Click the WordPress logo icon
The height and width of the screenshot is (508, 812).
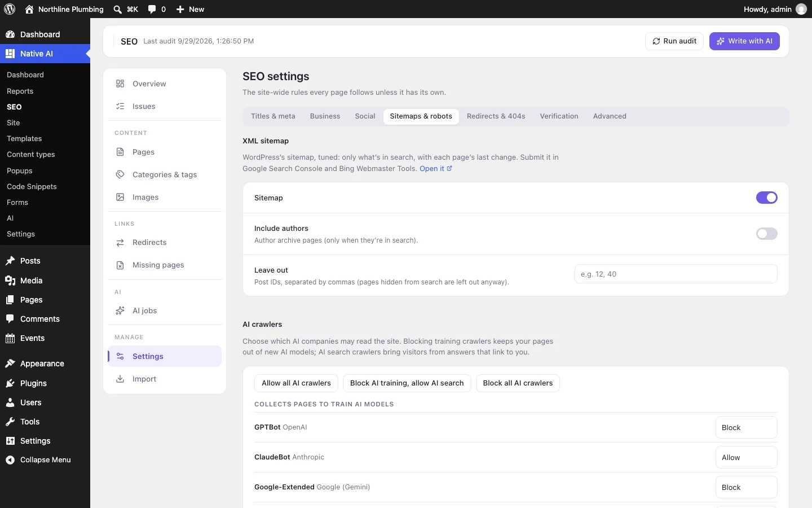(10, 9)
